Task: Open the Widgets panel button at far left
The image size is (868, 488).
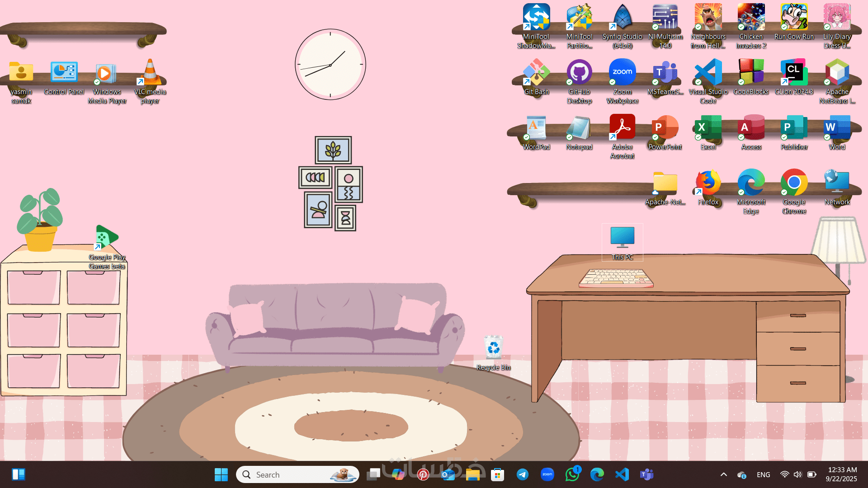Action: click(19, 474)
